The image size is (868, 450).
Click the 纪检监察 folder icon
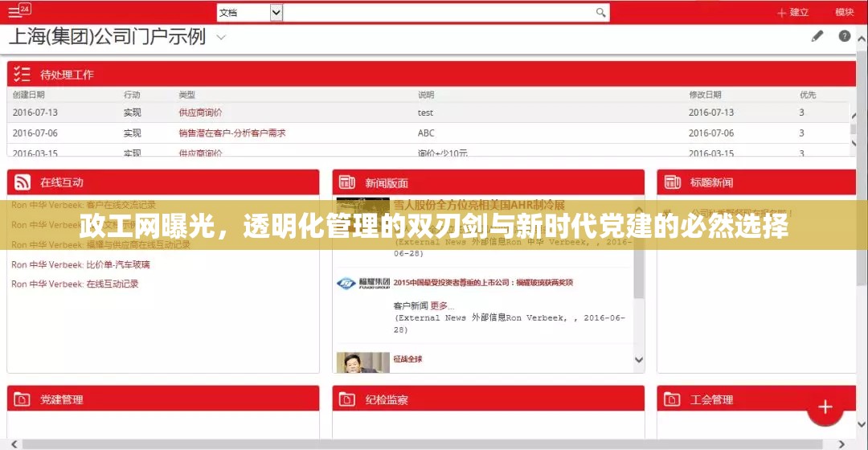[346, 399]
